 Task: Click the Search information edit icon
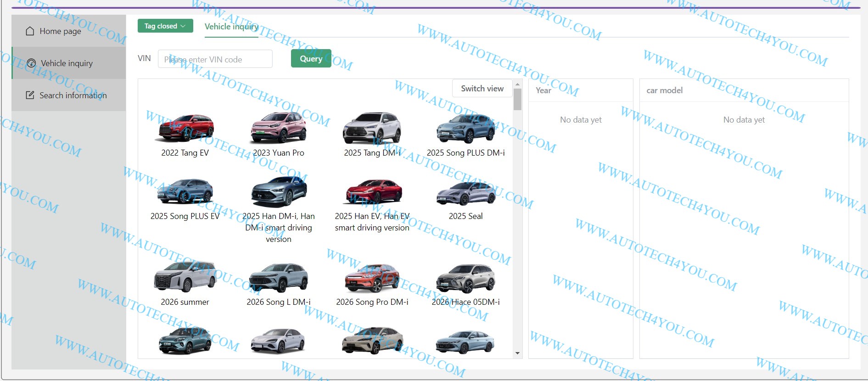pos(30,95)
